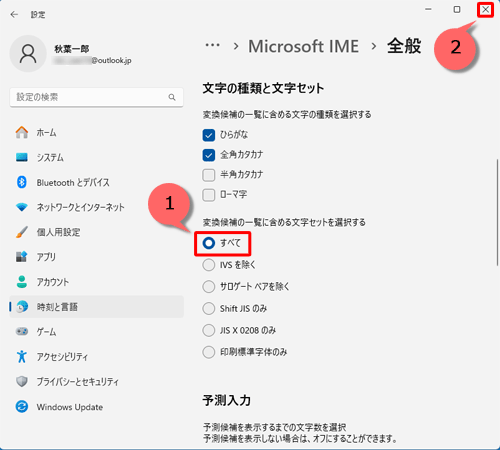Select the Bluetooth icon in the sidebar
The height and width of the screenshot is (450, 500).
tap(22, 182)
